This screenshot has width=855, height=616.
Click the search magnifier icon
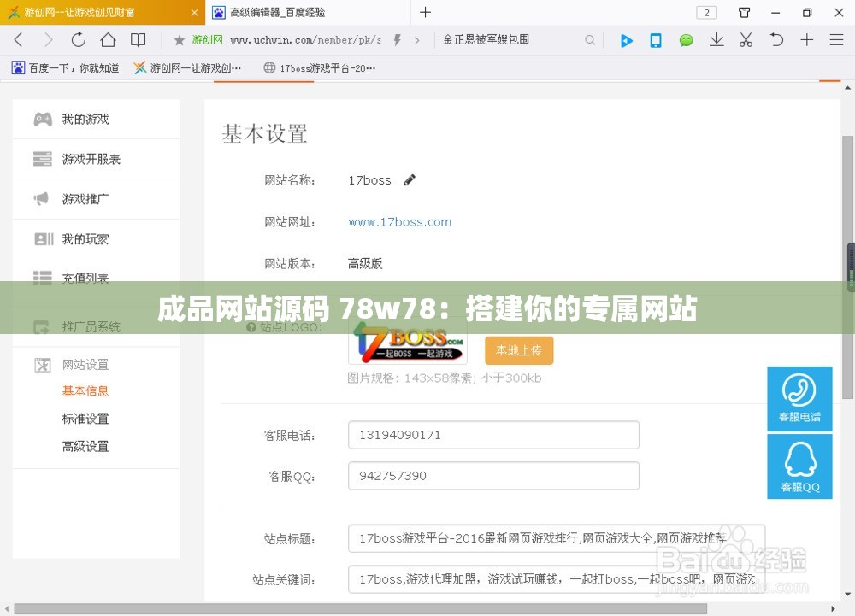pyautogui.click(x=589, y=40)
